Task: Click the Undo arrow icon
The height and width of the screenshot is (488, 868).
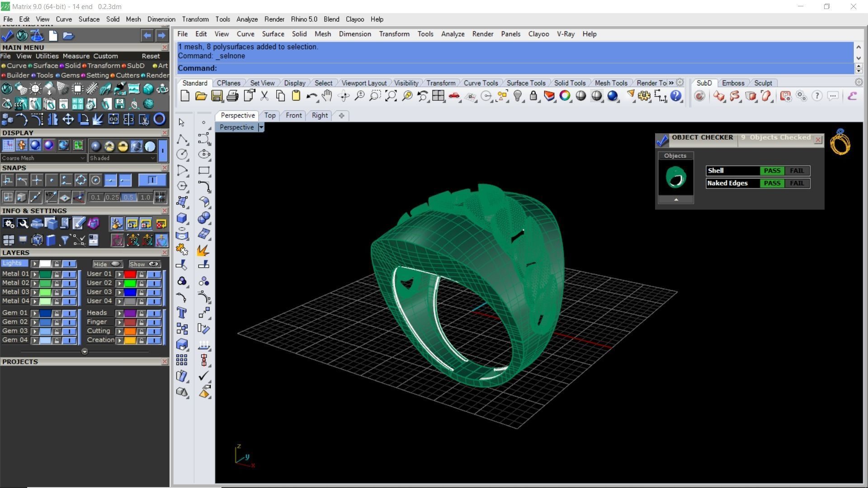Action: 311,96
